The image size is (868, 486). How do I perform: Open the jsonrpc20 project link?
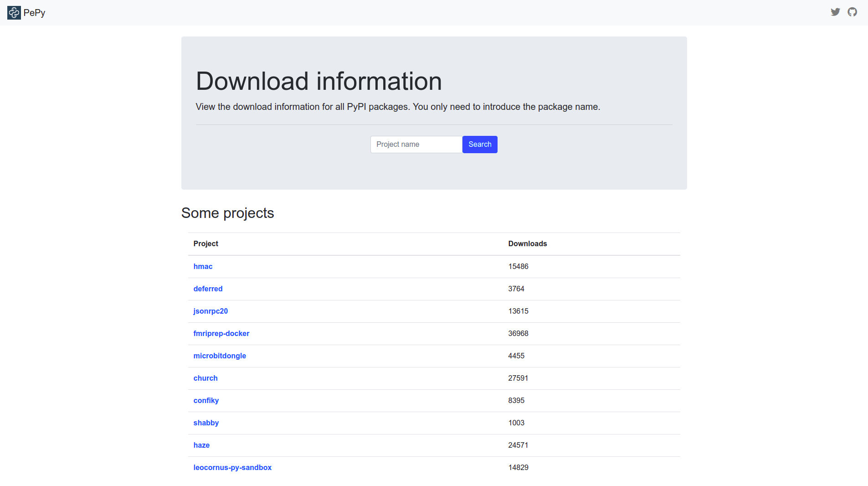(x=211, y=311)
